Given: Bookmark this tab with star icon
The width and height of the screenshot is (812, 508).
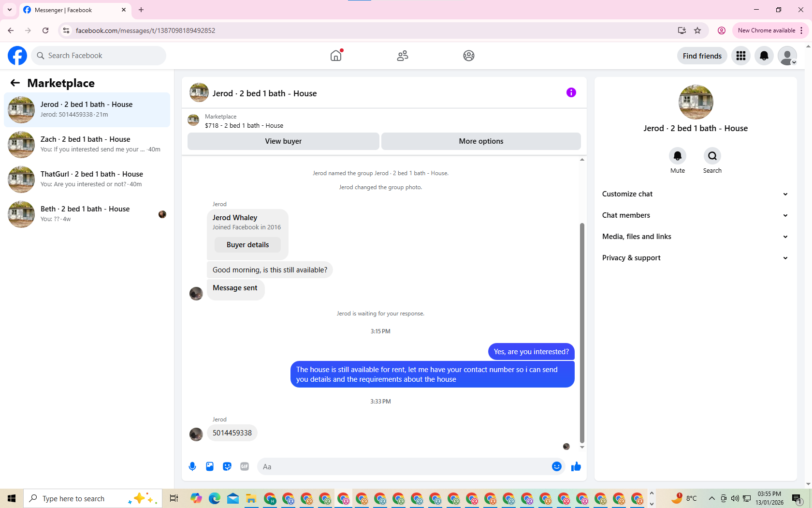Looking at the screenshot, I should (697, 30).
